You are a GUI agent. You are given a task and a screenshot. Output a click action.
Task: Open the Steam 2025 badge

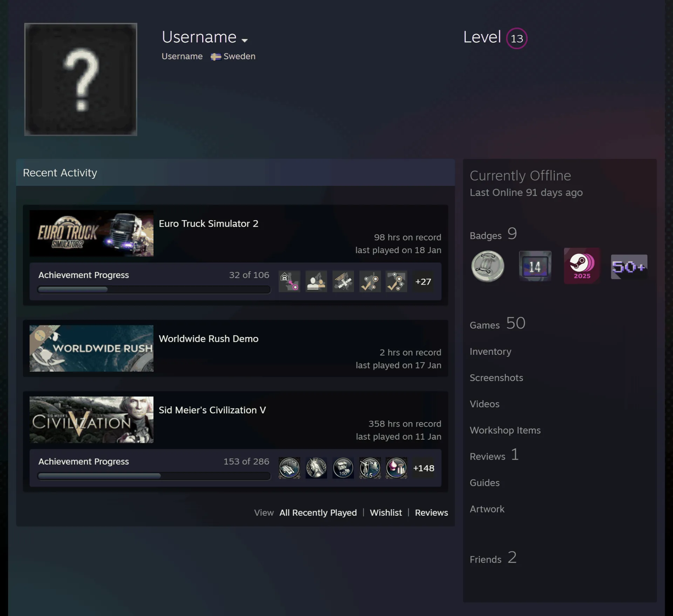(582, 266)
